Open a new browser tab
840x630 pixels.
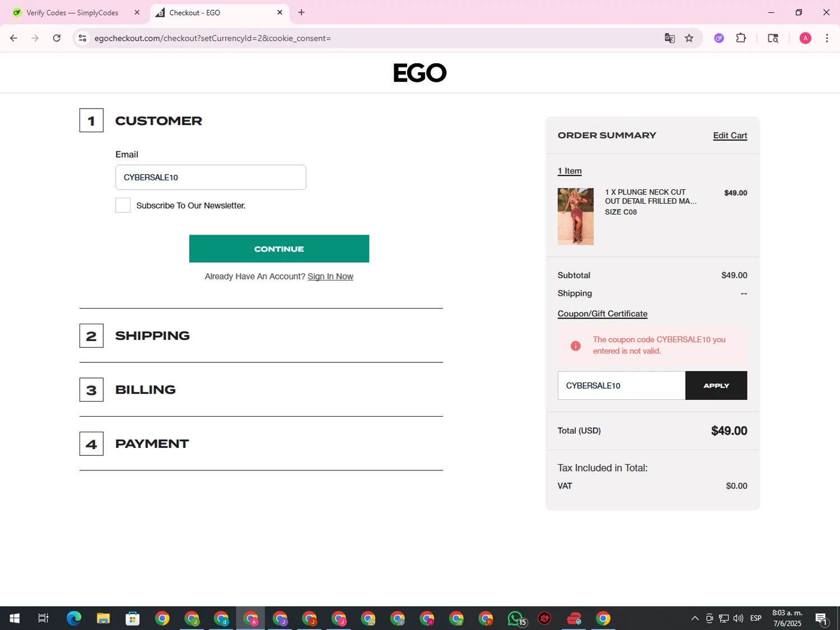(x=301, y=12)
